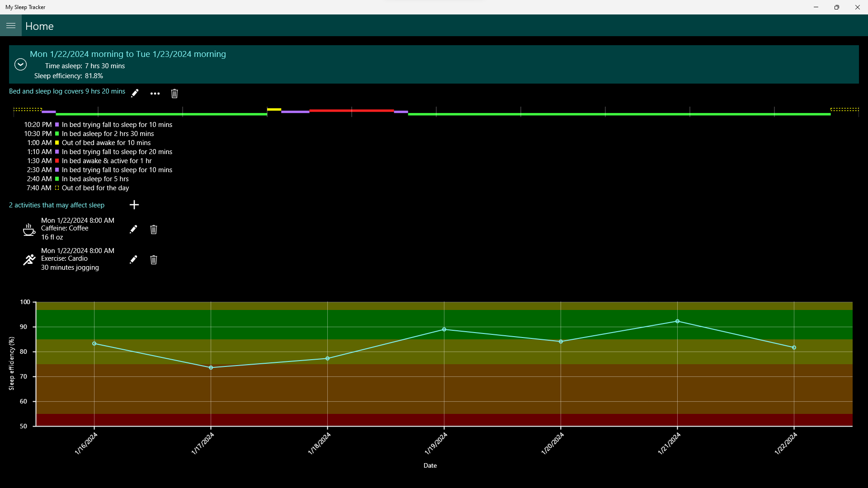
Task: Delete the Caffeine: Coffee activity
Action: 154,230
